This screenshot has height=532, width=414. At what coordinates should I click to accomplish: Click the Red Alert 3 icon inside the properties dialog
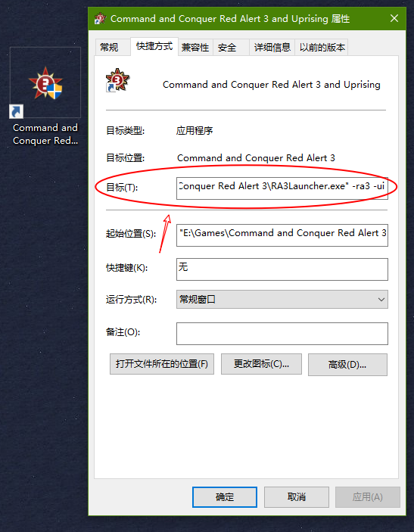click(117, 80)
